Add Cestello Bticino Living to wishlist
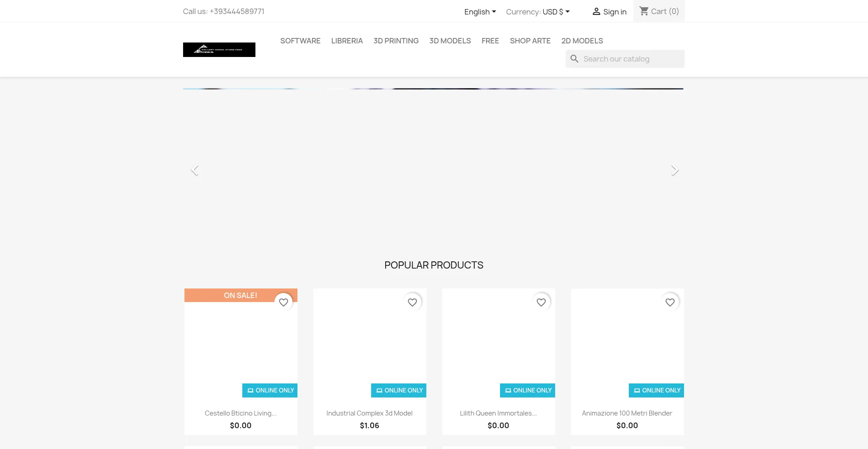 [283, 302]
